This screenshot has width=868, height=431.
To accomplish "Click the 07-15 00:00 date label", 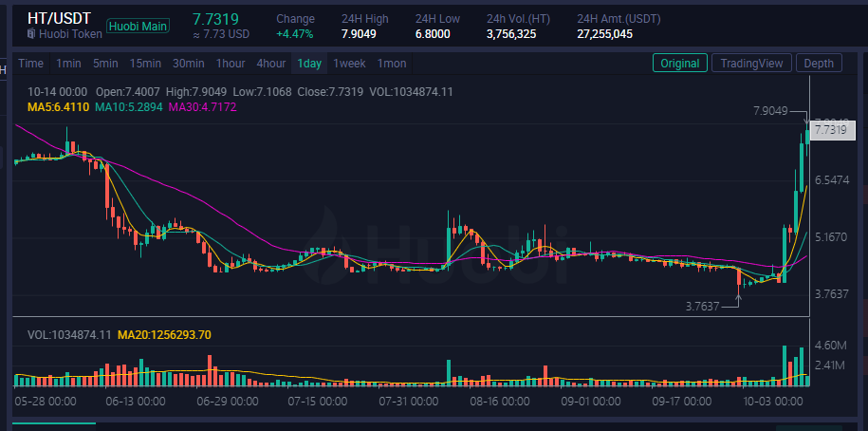I will point(318,401).
